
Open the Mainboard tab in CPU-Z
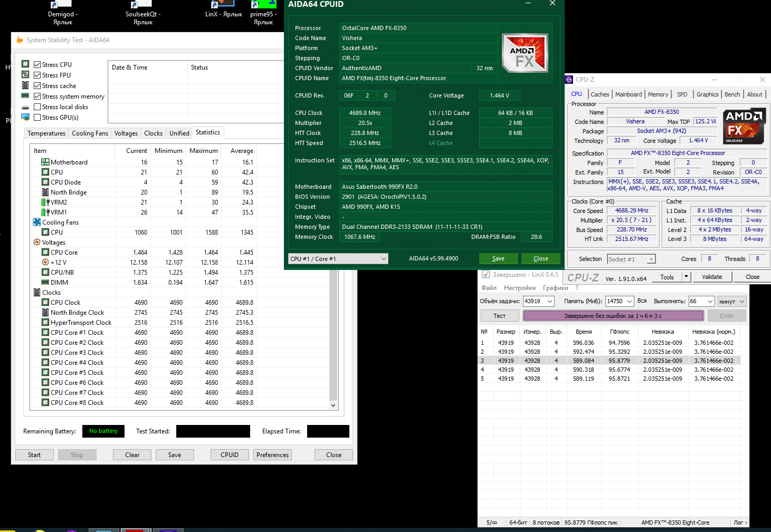629,94
